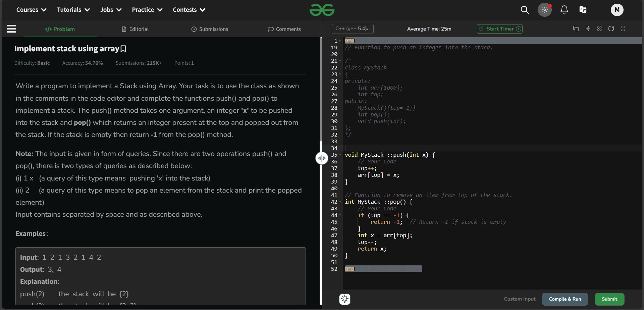Screen dimensions: 644x310
Task: Open the search icon in header
Action: 525,10
